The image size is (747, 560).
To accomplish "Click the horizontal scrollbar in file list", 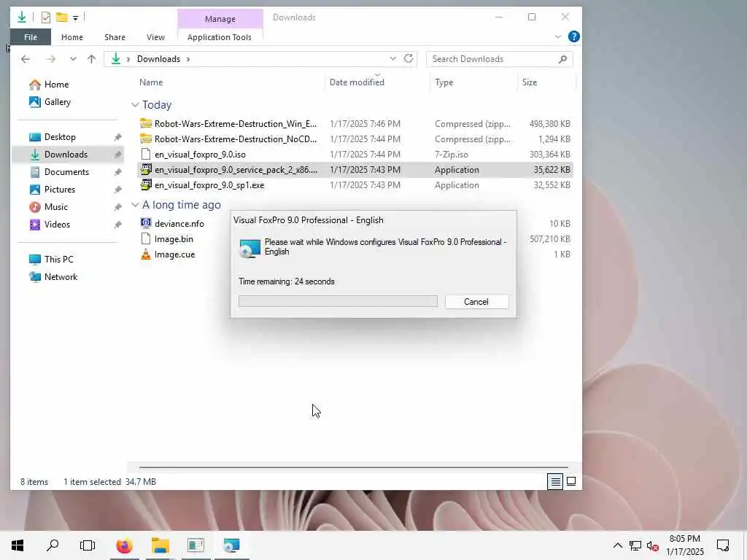I will click(x=354, y=467).
